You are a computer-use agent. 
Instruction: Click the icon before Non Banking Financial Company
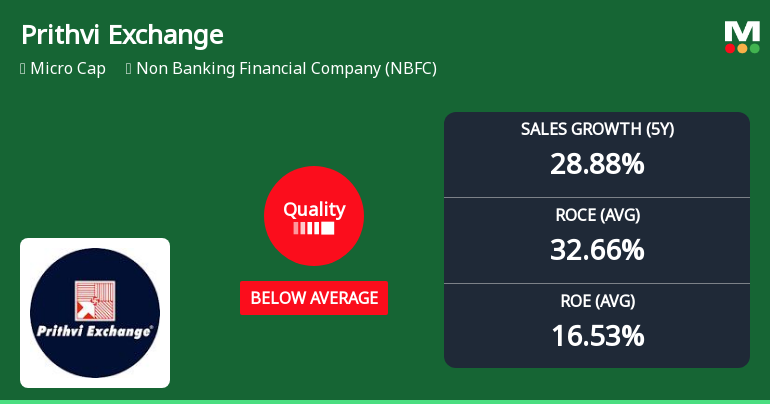pyautogui.click(x=129, y=69)
